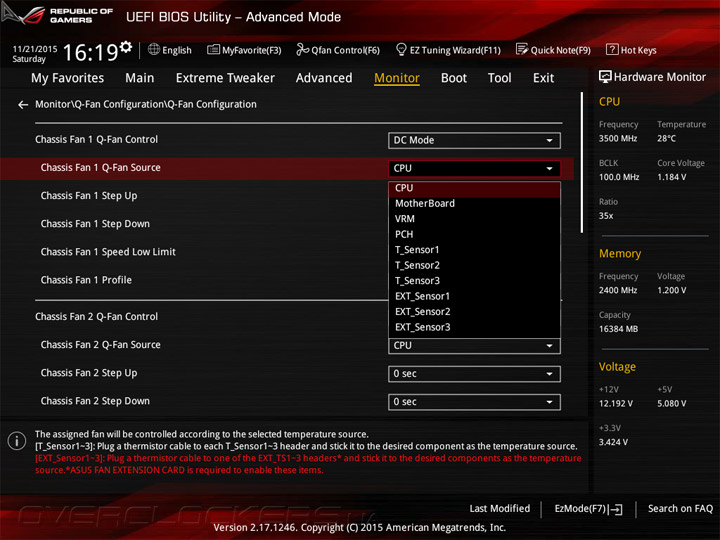Select the Monitor tab
This screenshot has width=720, height=540.
click(x=397, y=78)
